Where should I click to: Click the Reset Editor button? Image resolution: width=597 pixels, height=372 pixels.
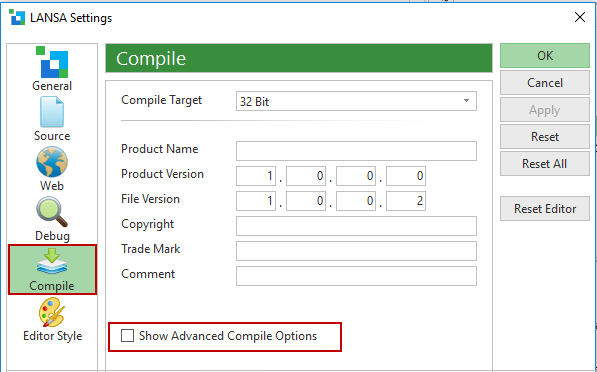(x=545, y=209)
